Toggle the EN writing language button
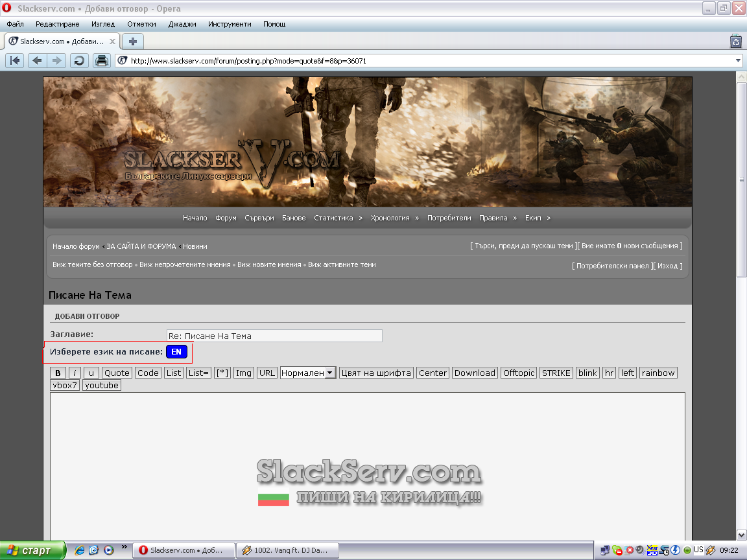The width and height of the screenshot is (747, 560). coord(176,352)
